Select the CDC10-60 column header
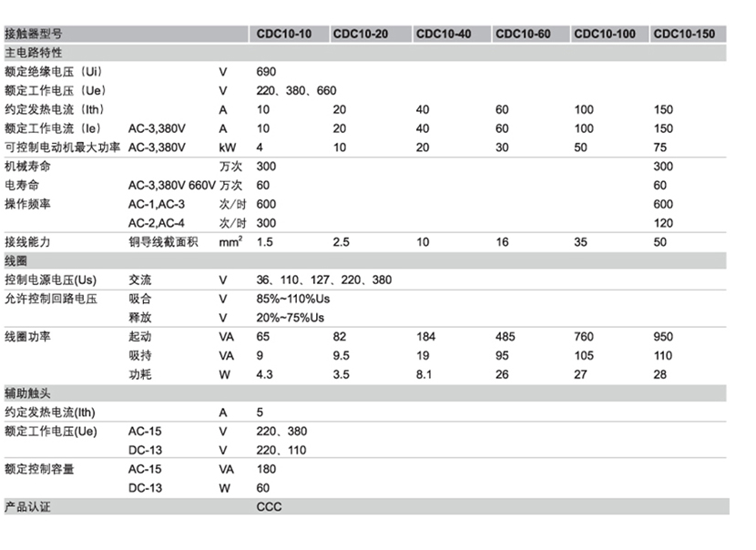Image resolution: width=756 pixels, height=550 pixels. (x=523, y=34)
